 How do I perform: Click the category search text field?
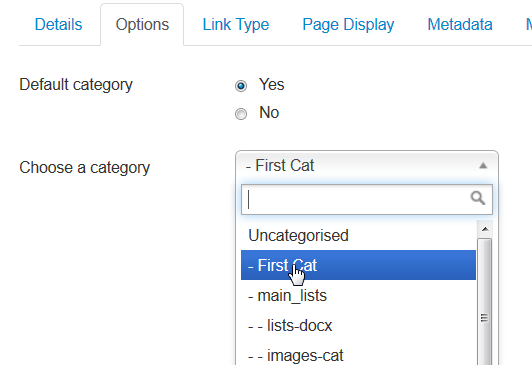click(367, 199)
